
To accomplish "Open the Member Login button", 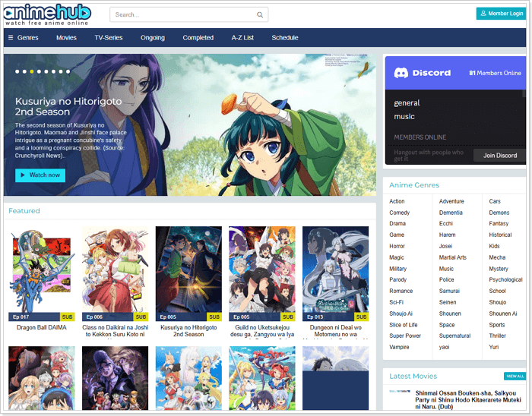I will coord(501,14).
